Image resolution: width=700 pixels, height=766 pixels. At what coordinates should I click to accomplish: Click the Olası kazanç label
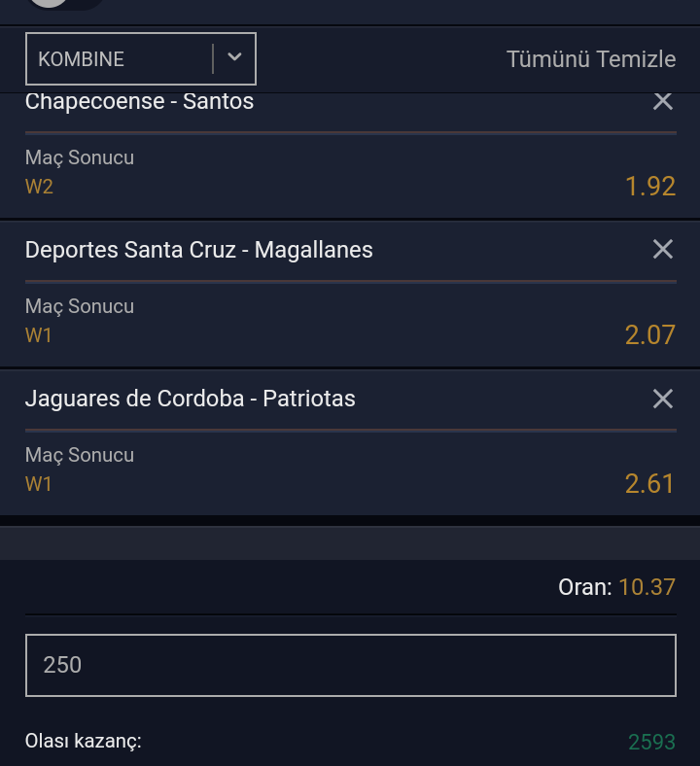pyautogui.click(x=84, y=742)
